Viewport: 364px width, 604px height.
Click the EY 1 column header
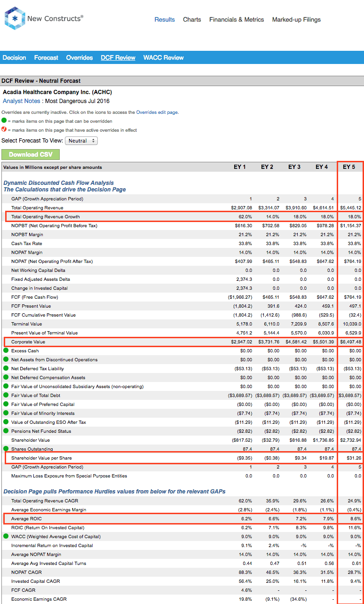click(240, 167)
